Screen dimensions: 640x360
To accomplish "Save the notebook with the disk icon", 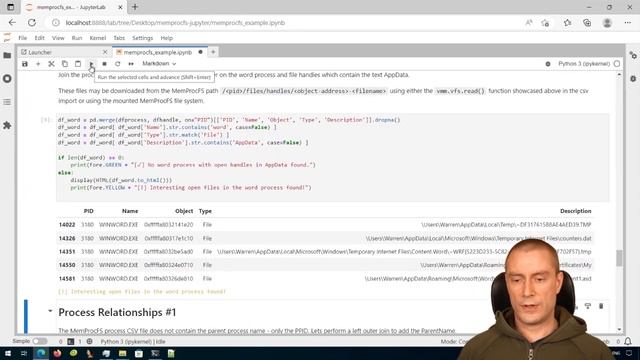I will tap(25, 64).
